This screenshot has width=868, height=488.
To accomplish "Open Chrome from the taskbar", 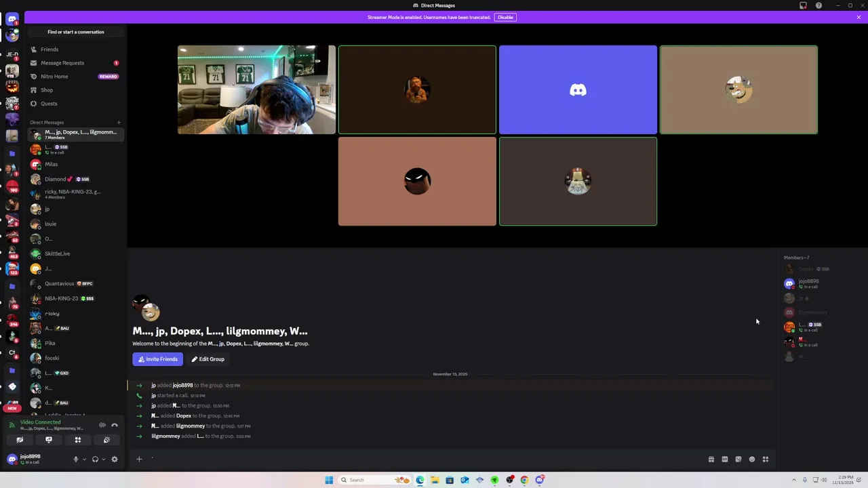I will 524,480.
